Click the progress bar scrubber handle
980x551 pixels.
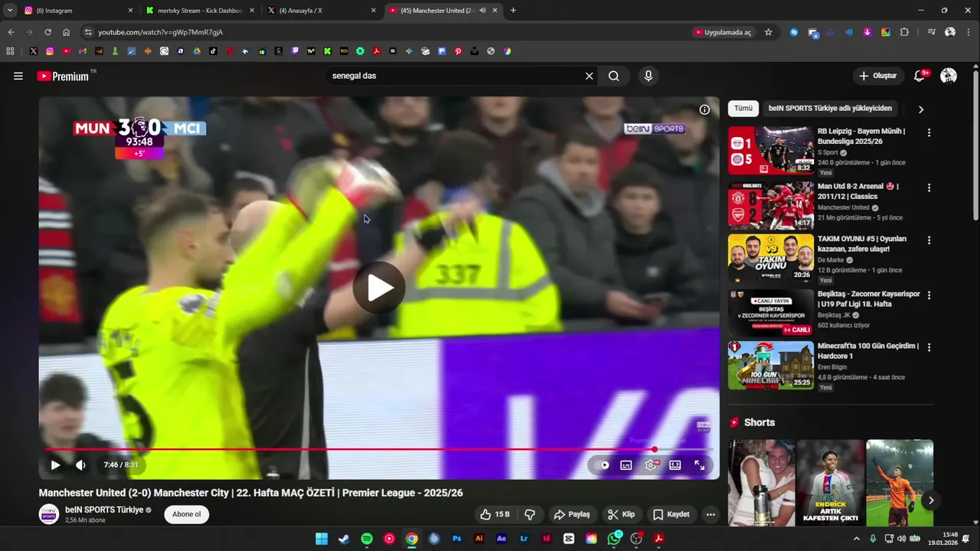pyautogui.click(x=655, y=449)
